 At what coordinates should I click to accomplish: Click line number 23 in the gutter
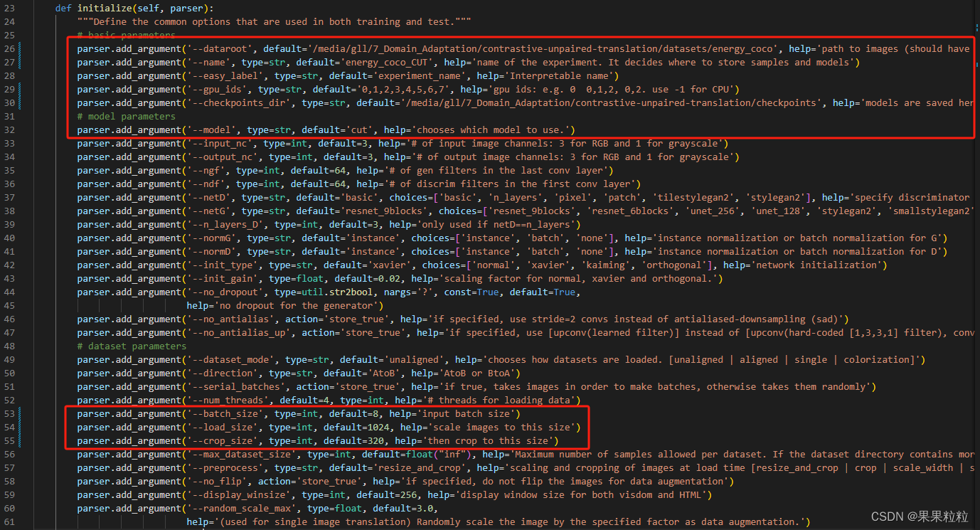(9, 9)
